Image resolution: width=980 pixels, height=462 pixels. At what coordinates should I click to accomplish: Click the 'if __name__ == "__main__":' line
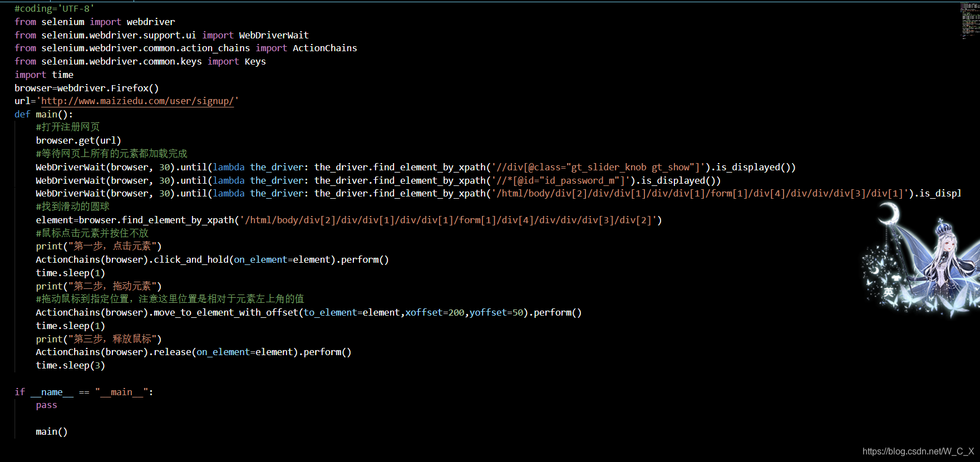84,392
